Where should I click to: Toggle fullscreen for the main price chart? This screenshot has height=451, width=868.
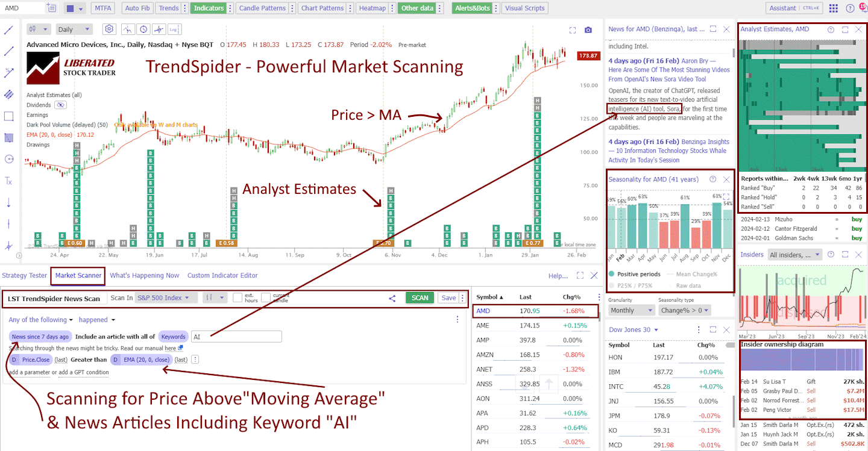pyautogui.click(x=573, y=30)
